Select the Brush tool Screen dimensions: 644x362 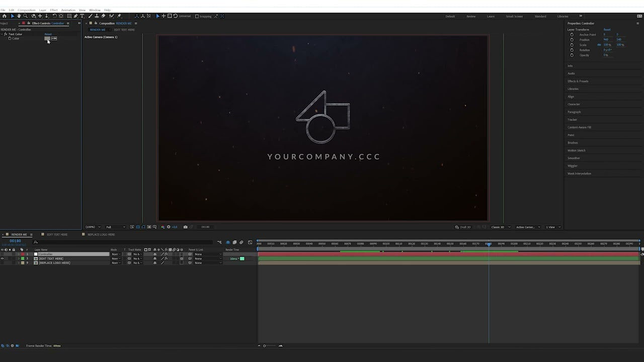click(x=91, y=16)
